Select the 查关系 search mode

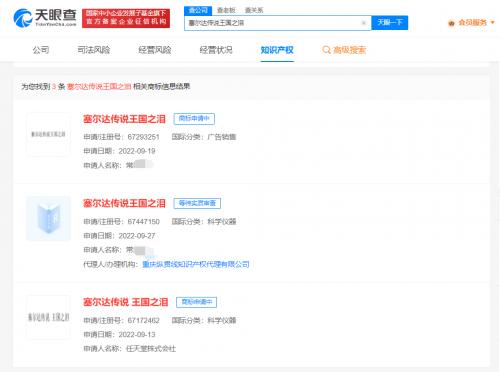pos(254,10)
